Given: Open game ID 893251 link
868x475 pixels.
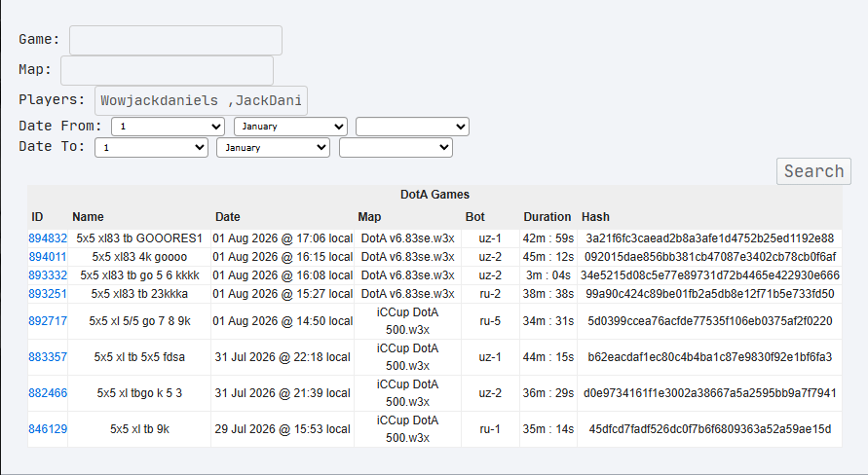Looking at the screenshot, I should pos(48,294).
